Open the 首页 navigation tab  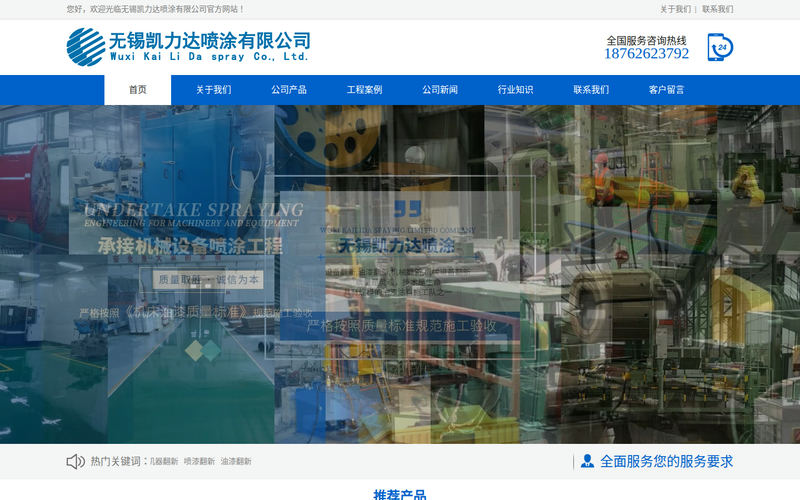138,90
